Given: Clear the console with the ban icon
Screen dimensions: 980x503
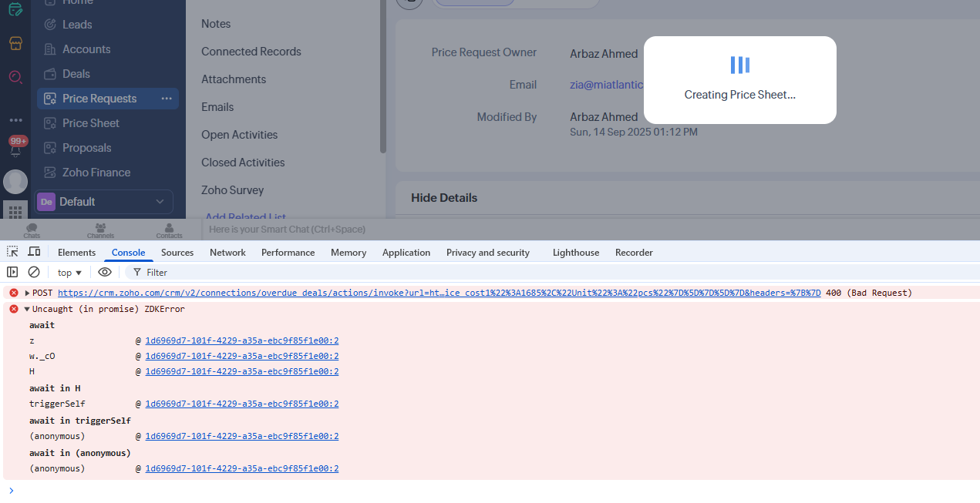Looking at the screenshot, I should (x=34, y=272).
